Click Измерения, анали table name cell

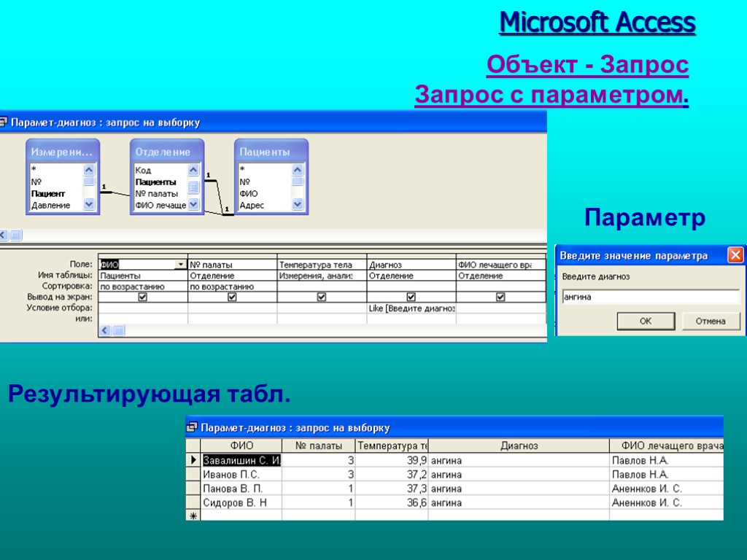tap(322, 275)
